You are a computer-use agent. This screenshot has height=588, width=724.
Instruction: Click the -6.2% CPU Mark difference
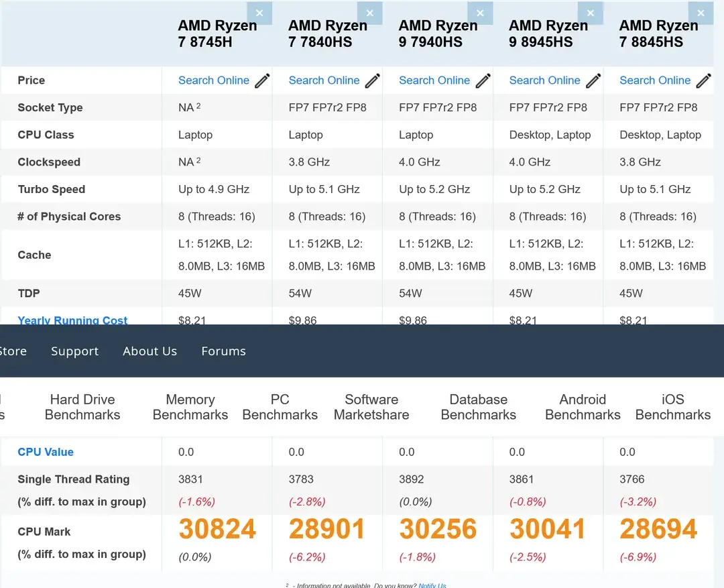(x=306, y=557)
